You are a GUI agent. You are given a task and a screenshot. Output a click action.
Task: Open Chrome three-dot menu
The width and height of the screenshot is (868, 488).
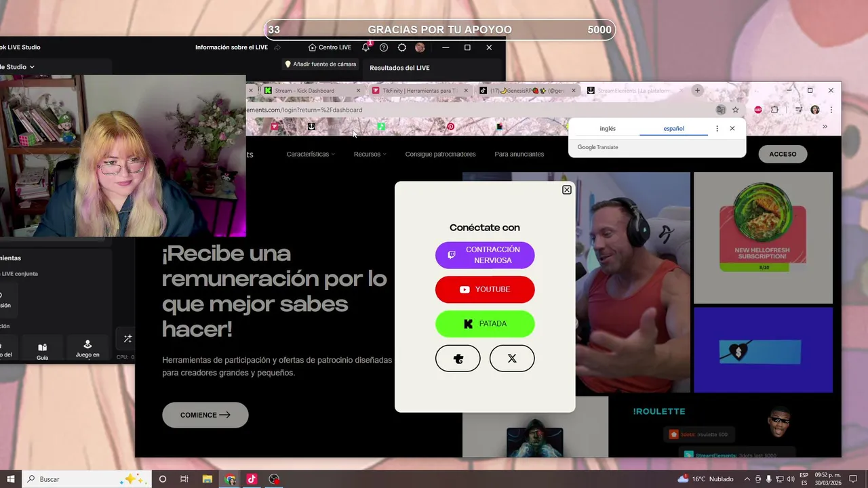point(831,110)
